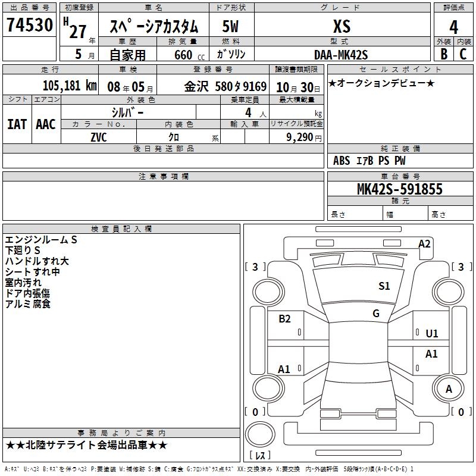Screen dimensions: 476x476
Task: Select the S1 rust mark on the roof
Action: click(x=384, y=286)
